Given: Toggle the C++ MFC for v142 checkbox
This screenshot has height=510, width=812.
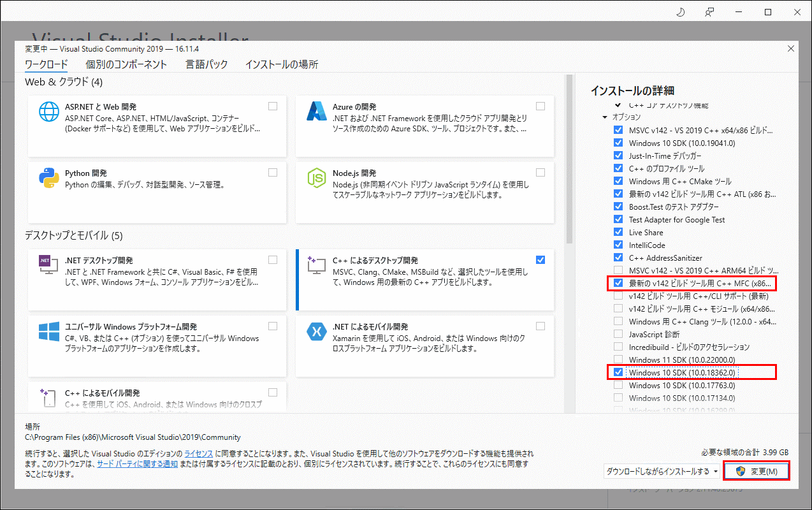Looking at the screenshot, I should (x=618, y=283).
